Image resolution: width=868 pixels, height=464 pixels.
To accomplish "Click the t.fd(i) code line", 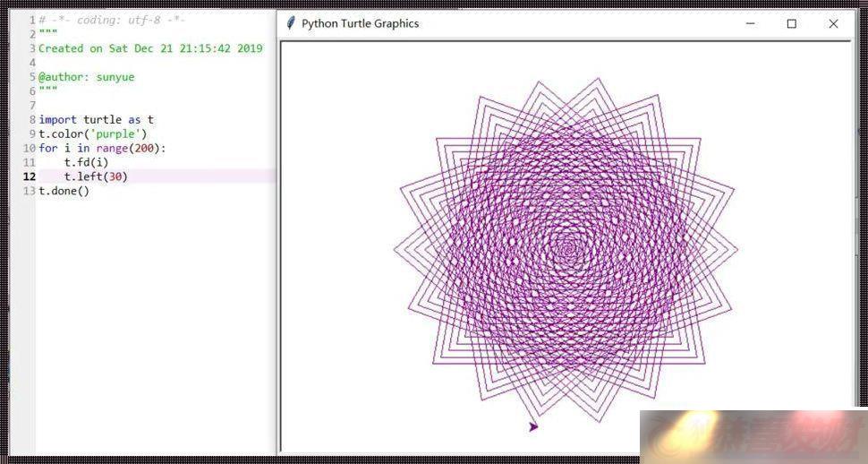I will click(87, 162).
